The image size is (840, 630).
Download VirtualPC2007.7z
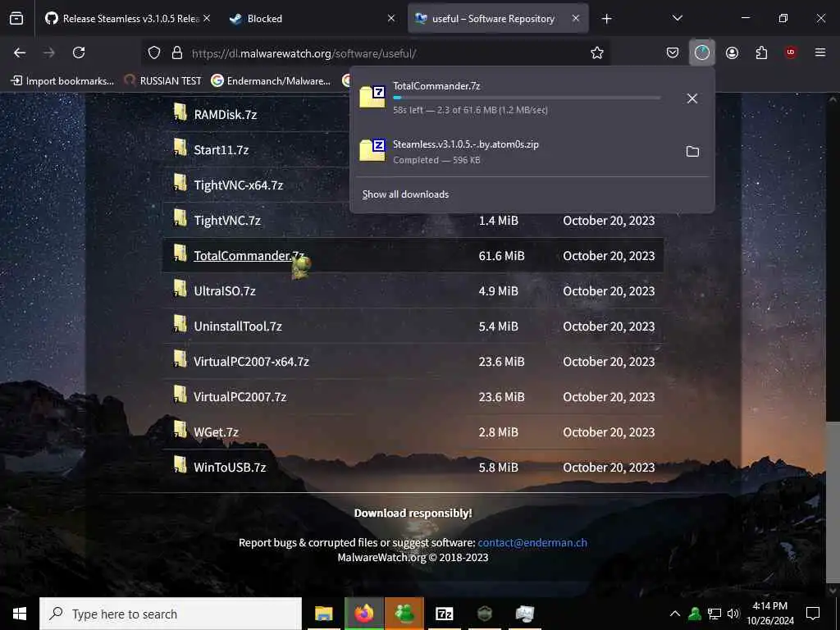tap(240, 397)
